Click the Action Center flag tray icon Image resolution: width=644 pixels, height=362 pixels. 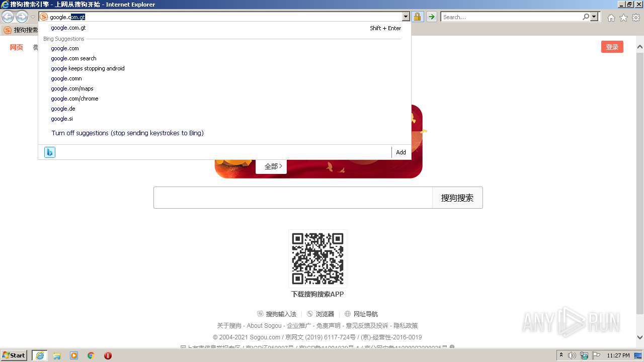click(x=596, y=355)
